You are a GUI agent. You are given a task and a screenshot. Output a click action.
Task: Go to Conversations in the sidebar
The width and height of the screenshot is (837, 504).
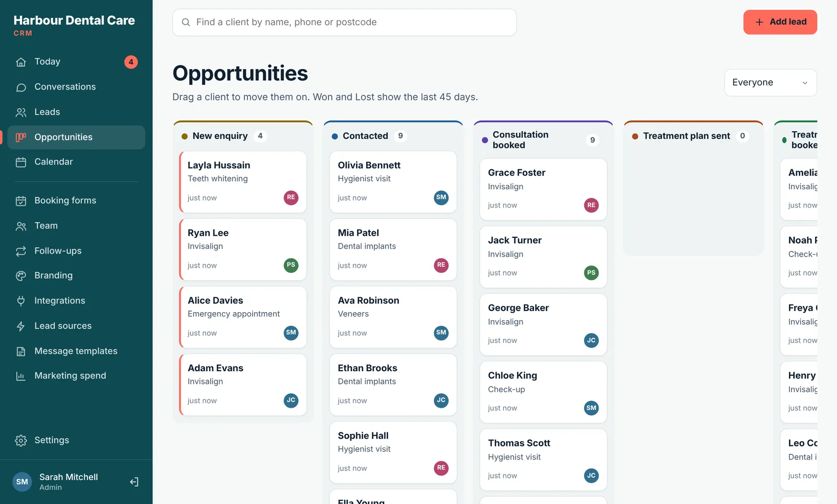76,87
